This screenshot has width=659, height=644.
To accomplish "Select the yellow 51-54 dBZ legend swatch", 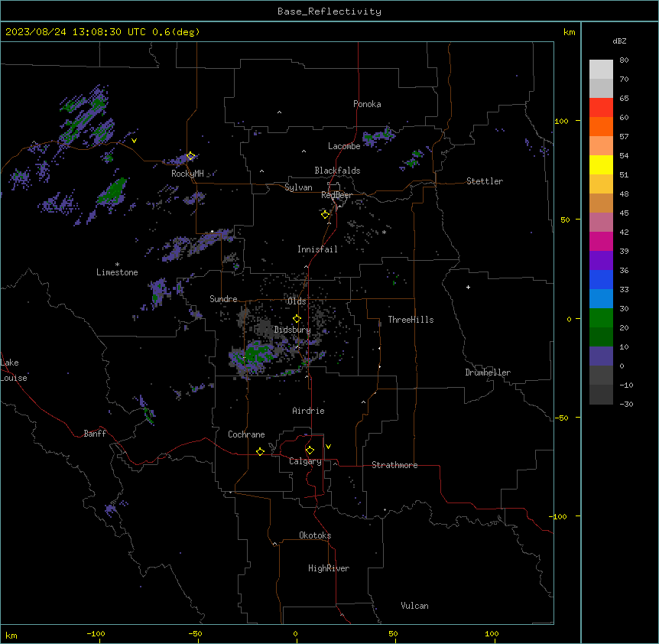I will (601, 164).
